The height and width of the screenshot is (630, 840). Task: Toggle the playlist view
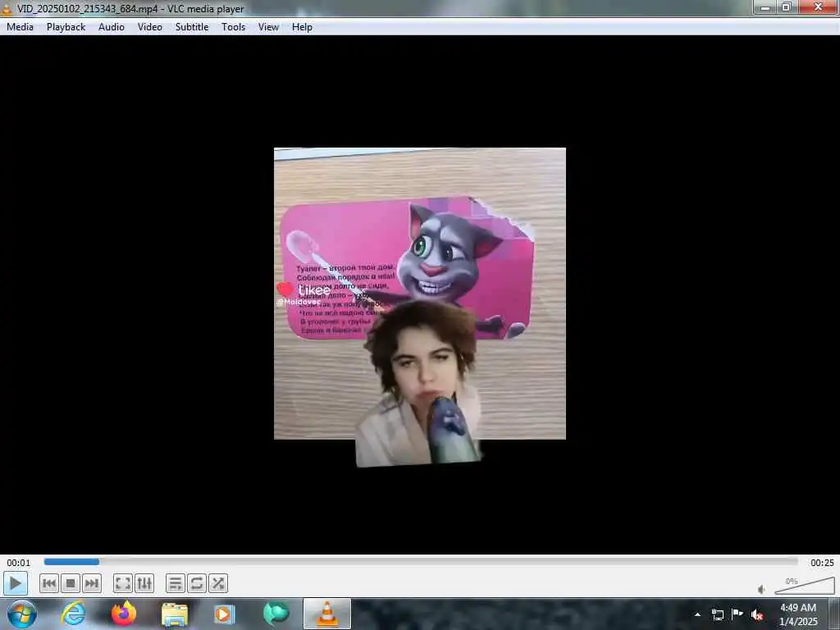(x=176, y=583)
